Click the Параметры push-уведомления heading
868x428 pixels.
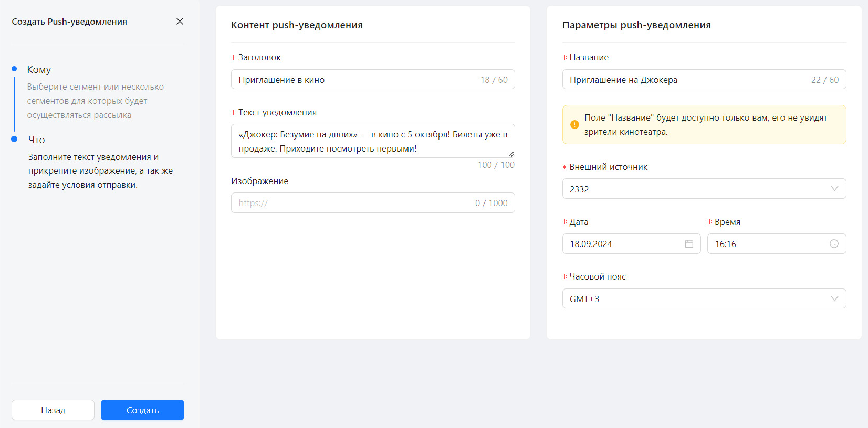636,25
